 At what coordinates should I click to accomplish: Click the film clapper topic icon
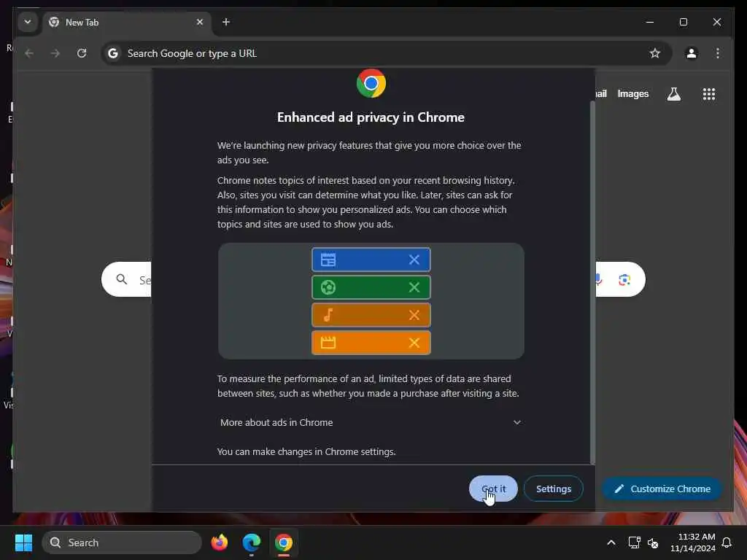pyautogui.click(x=328, y=343)
